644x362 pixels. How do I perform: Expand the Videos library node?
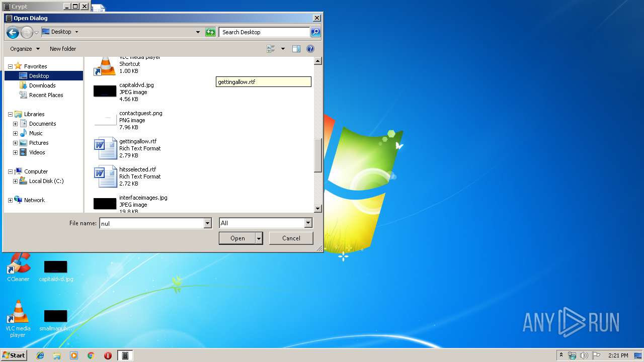(16, 152)
